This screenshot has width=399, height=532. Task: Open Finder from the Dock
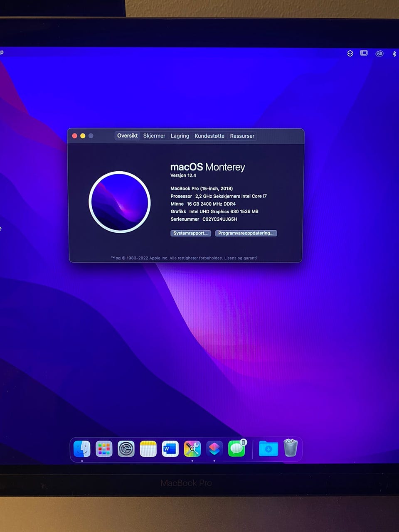click(x=82, y=449)
